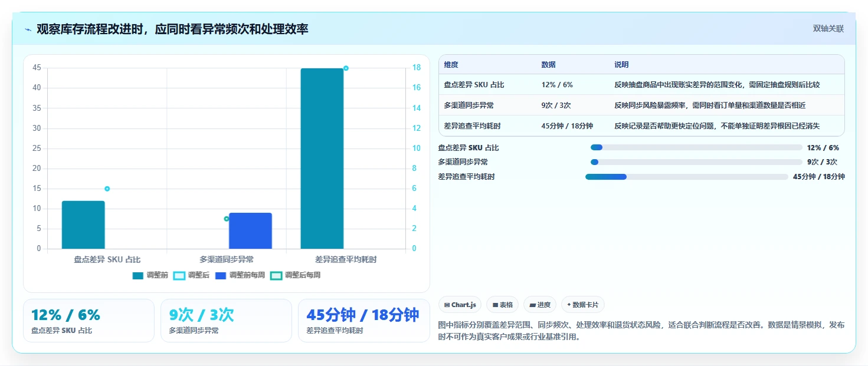Click the 表格 tag chip
Screen dimensions: 868x366
(x=502, y=305)
